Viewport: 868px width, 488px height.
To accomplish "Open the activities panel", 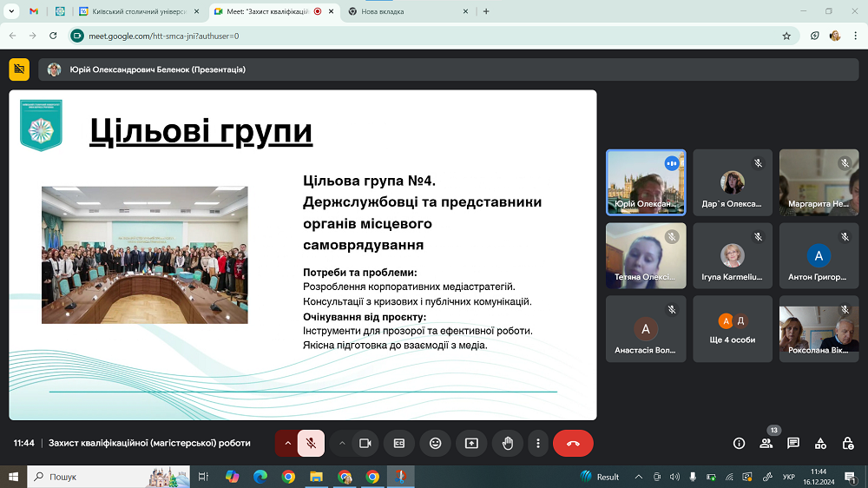I will [x=820, y=443].
